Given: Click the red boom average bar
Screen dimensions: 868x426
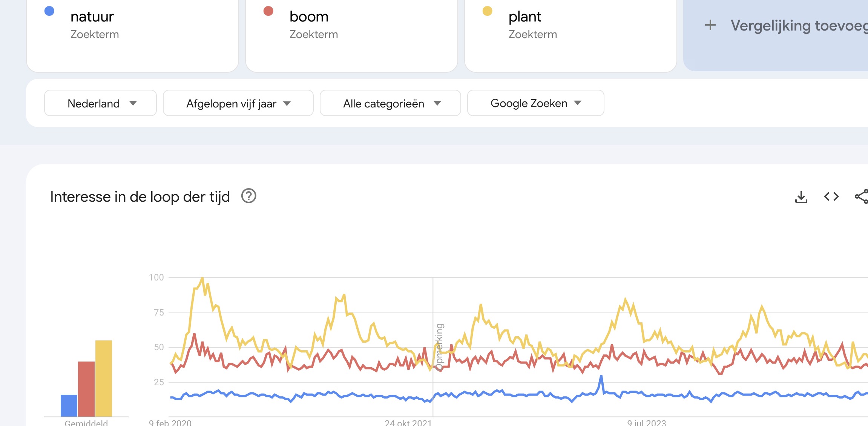Looking at the screenshot, I should point(86,389).
